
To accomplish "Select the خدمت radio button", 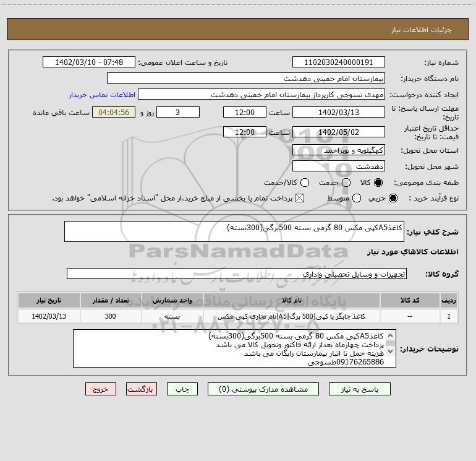I will pos(346,183).
